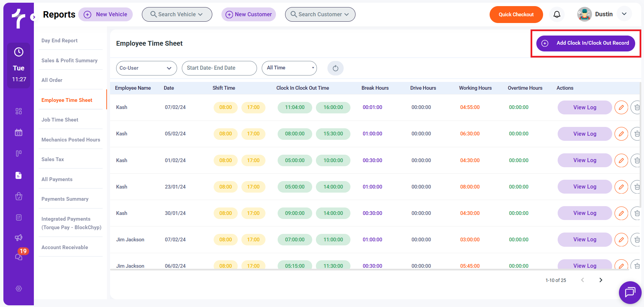Go to Sales & Profit Summary

point(69,61)
